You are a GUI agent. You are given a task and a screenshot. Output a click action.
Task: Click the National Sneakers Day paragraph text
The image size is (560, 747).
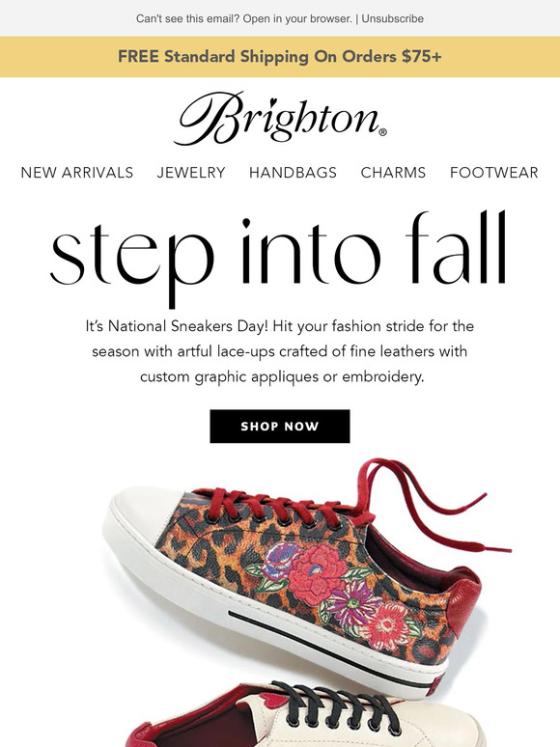(x=280, y=351)
